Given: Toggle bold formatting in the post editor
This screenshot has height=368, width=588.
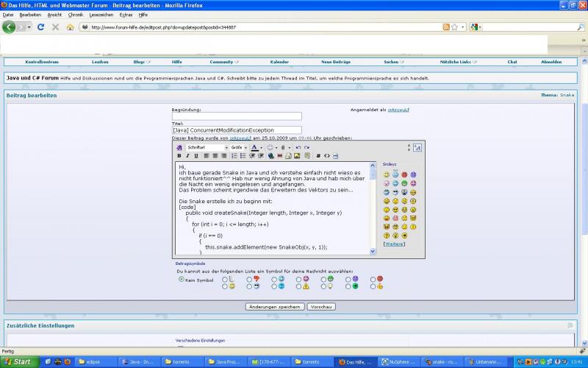Looking at the screenshot, I should [179, 155].
